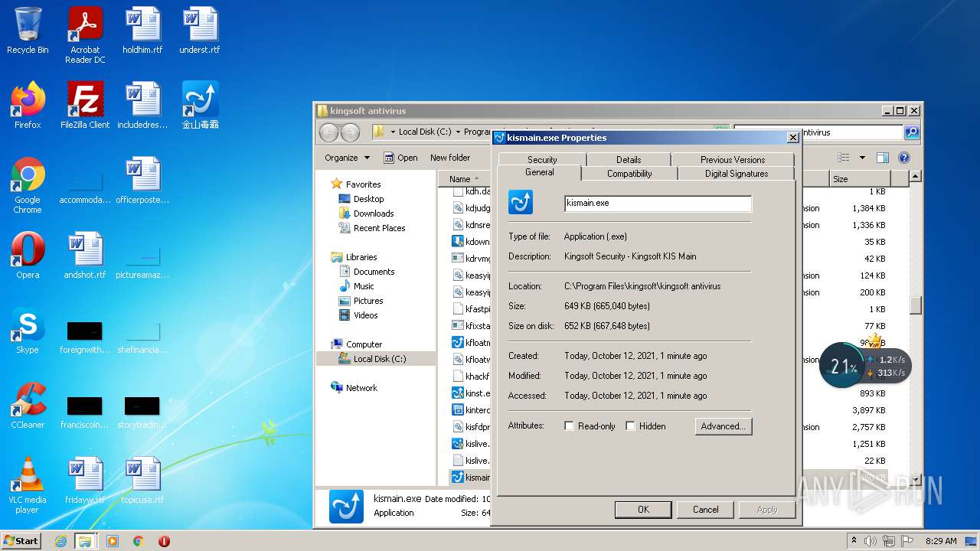Open underst.rtf desktop file
980x551 pixels.
[200, 31]
